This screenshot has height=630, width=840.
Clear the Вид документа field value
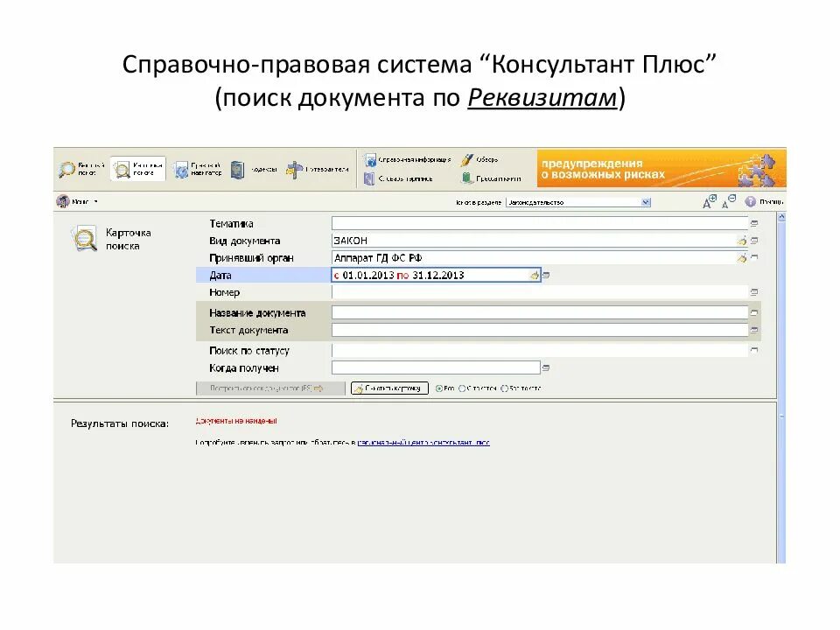click(741, 241)
